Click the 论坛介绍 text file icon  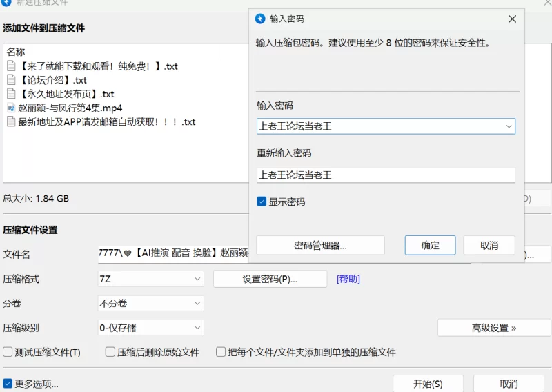11,80
